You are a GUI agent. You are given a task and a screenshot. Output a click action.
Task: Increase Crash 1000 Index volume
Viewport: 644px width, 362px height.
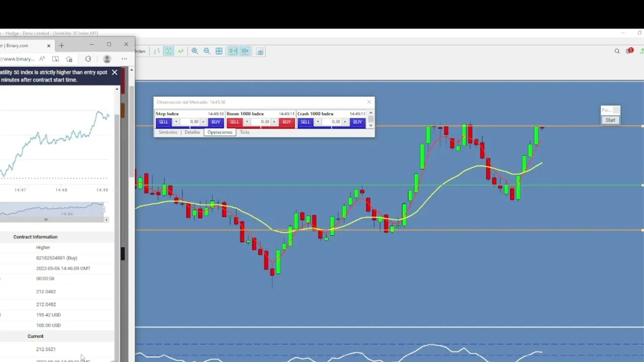click(x=345, y=122)
